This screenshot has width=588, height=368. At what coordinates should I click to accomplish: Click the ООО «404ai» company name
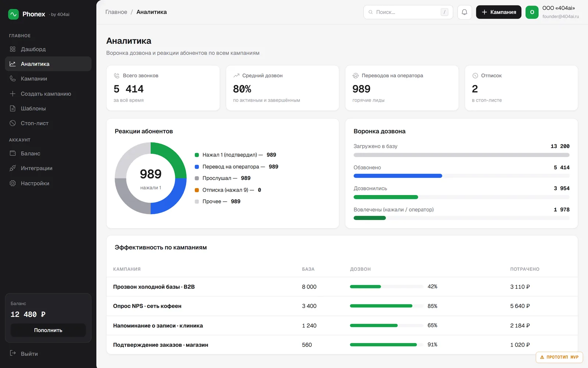click(x=559, y=8)
